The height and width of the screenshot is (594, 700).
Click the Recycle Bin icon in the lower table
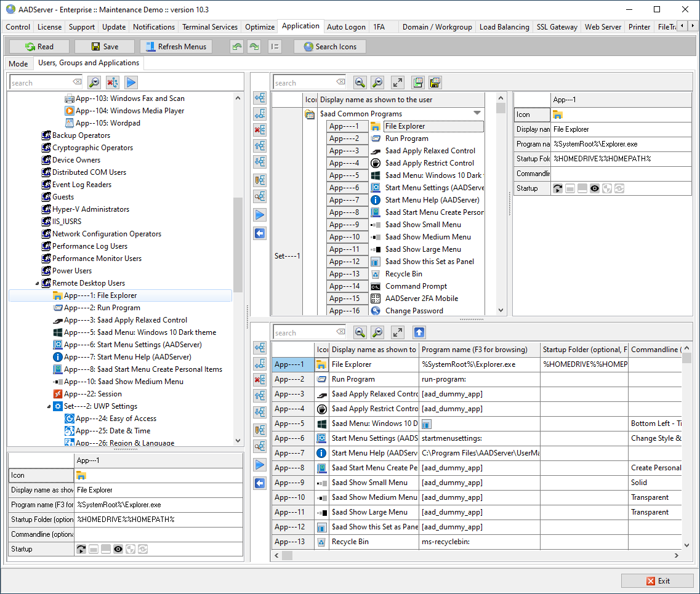click(x=321, y=542)
